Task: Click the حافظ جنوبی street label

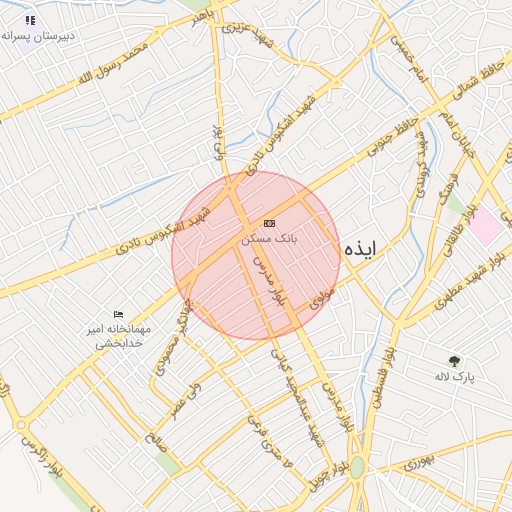Action: coord(393,137)
